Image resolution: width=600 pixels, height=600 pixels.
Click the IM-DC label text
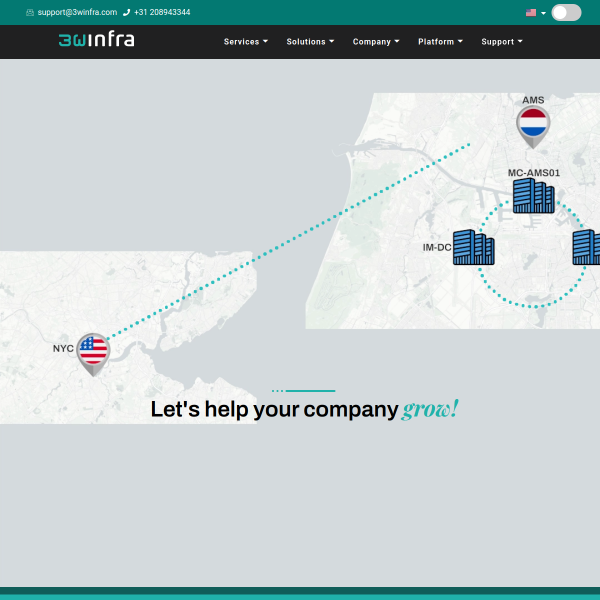tap(437, 248)
